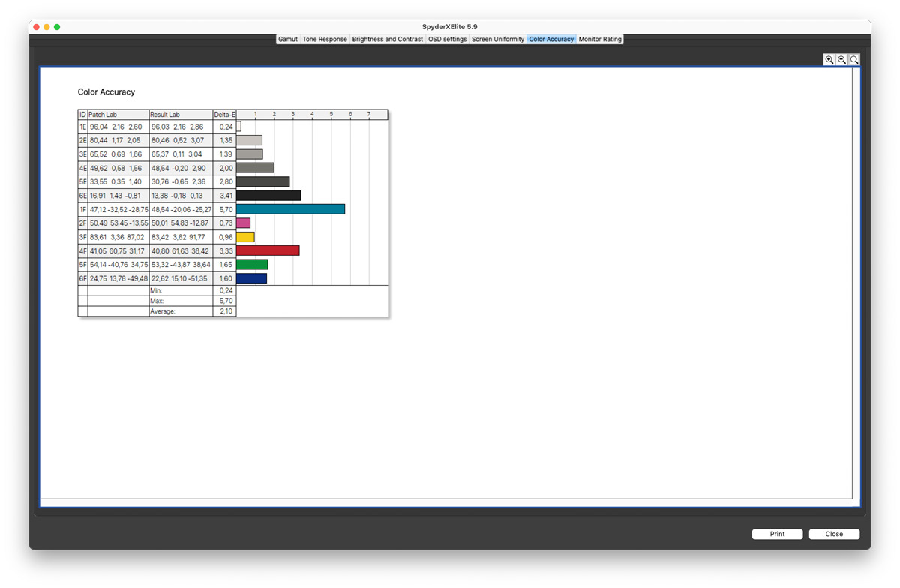Click the zoom out magnifier icon

pos(841,60)
